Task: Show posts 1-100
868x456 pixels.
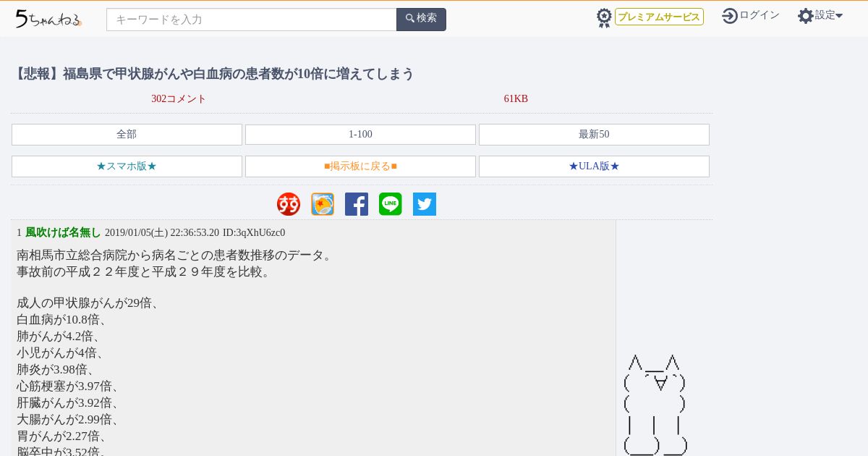Action: pyautogui.click(x=360, y=135)
